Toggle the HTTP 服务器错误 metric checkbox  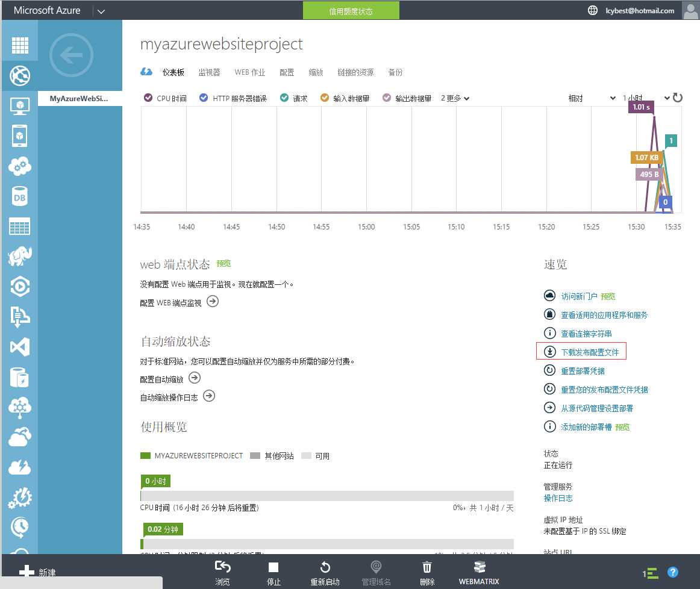coord(204,98)
